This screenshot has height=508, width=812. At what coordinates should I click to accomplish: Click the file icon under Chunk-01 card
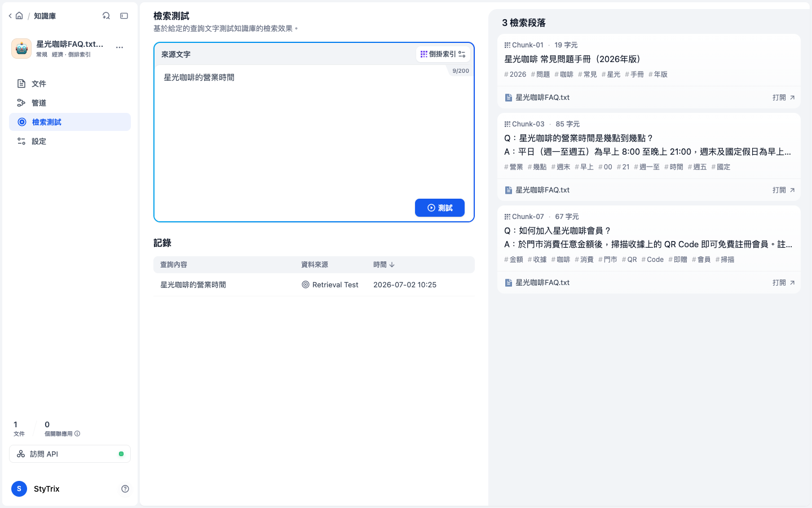(x=508, y=98)
